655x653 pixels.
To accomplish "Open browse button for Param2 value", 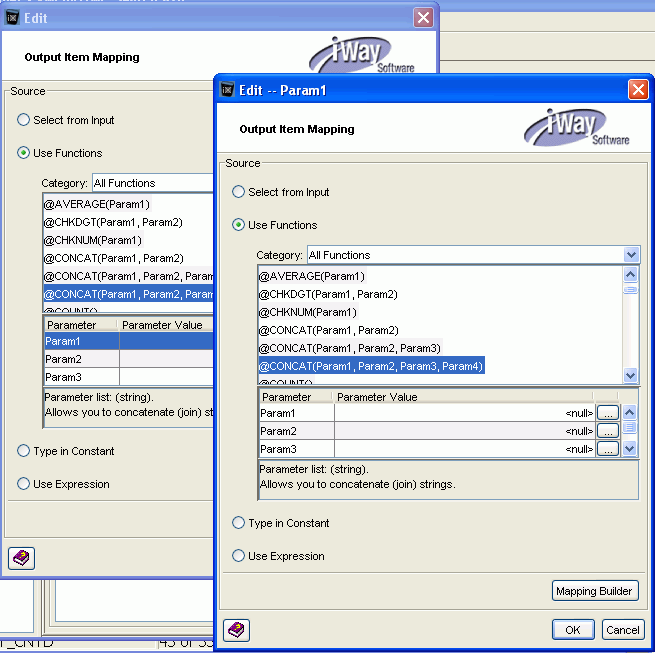I will [607, 431].
